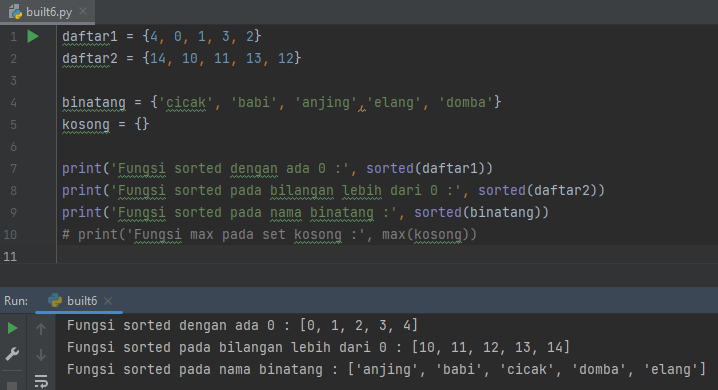
Task: Toggle soft-wrap in Run console
Action: click(41, 381)
